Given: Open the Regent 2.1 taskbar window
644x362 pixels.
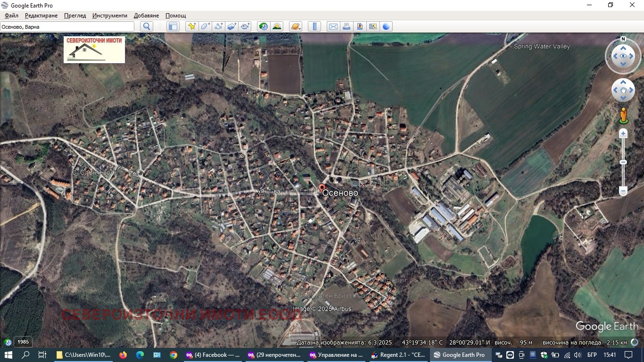Looking at the screenshot, I should (399, 355).
